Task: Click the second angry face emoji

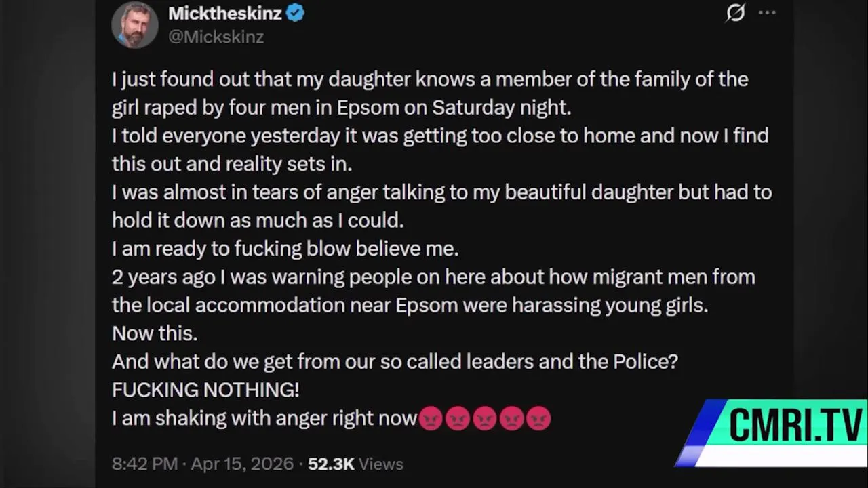Action: 458,419
